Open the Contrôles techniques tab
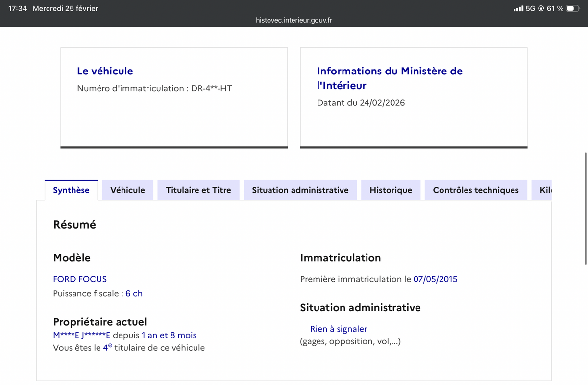The image size is (588, 386). pyautogui.click(x=475, y=190)
